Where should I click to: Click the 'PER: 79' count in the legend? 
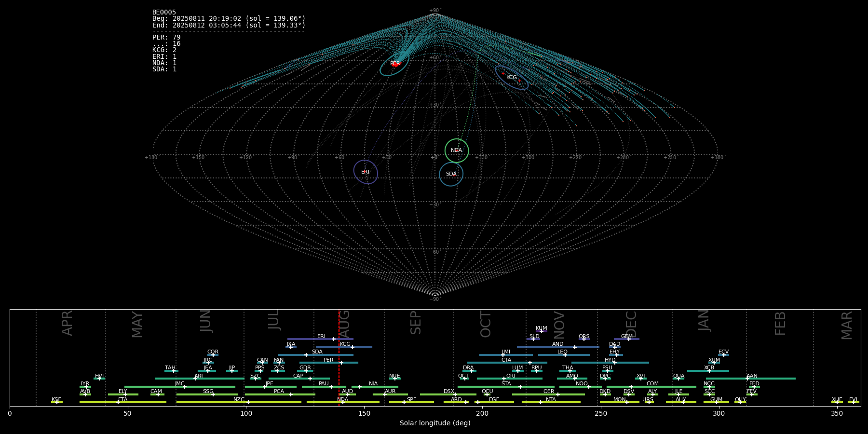click(x=166, y=38)
